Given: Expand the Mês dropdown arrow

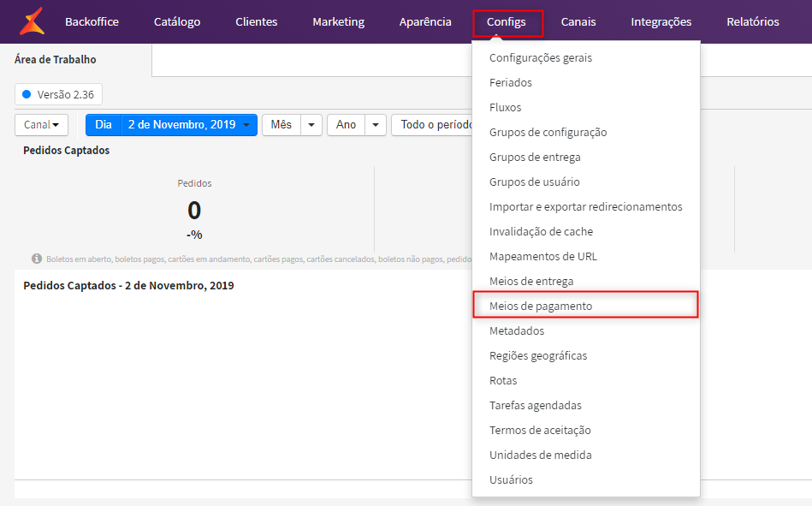Looking at the screenshot, I should click(x=311, y=125).
